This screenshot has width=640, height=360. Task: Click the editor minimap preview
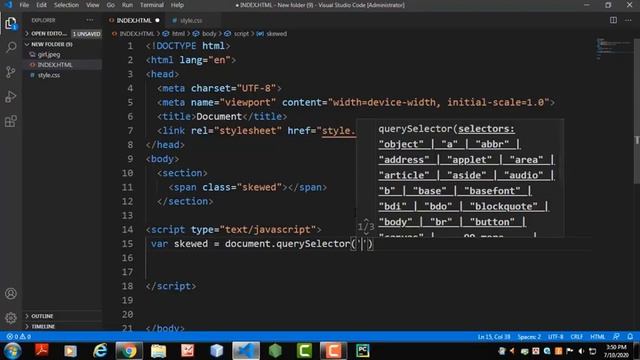click(613, 49)
